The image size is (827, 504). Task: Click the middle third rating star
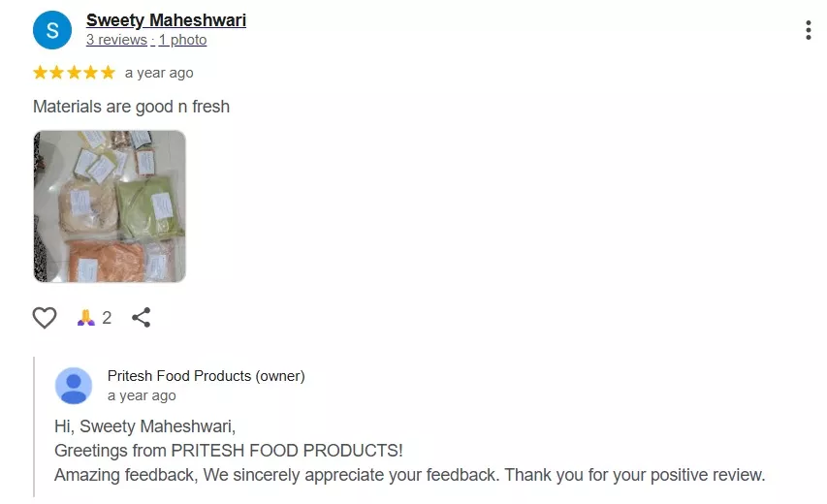click(x=74, y=73)
